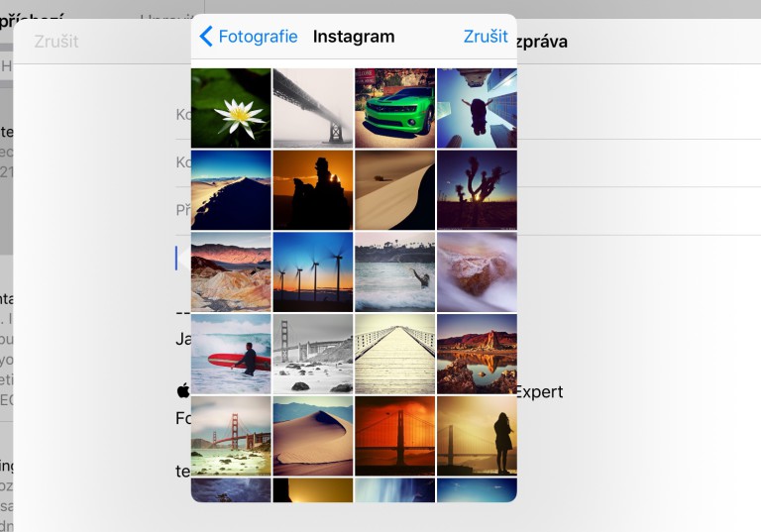Select the Joshua tree silhouette photo
Image resolution: width=761 pixels, height=532 pixels.
477,190
